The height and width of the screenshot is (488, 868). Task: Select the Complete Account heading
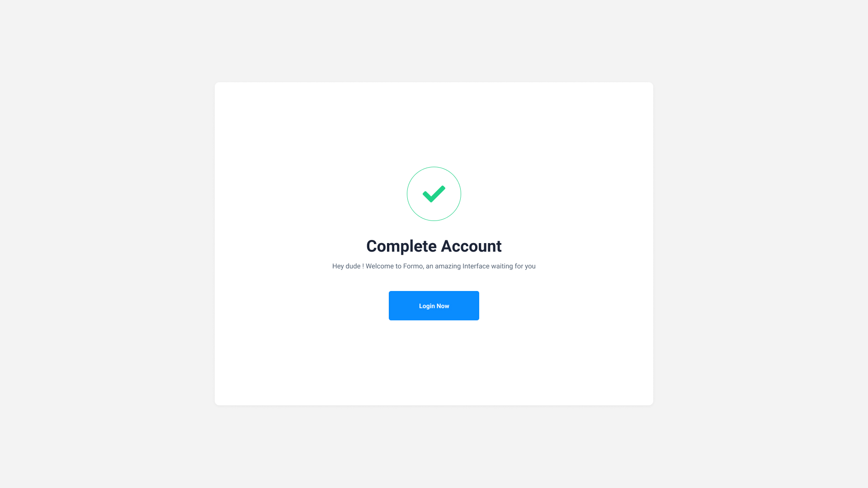click(x=434, y=246)
